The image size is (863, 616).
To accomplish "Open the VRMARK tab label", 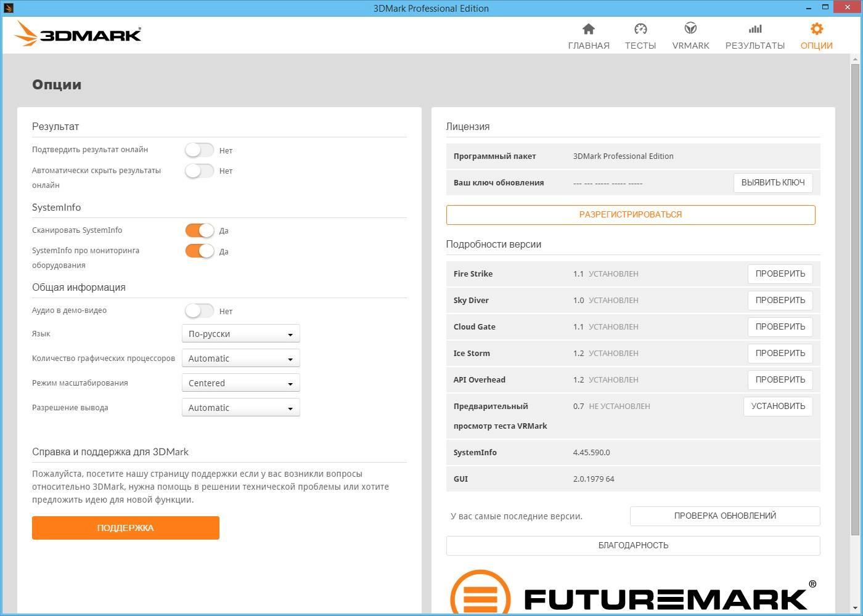I will click(x=690, y=46).
